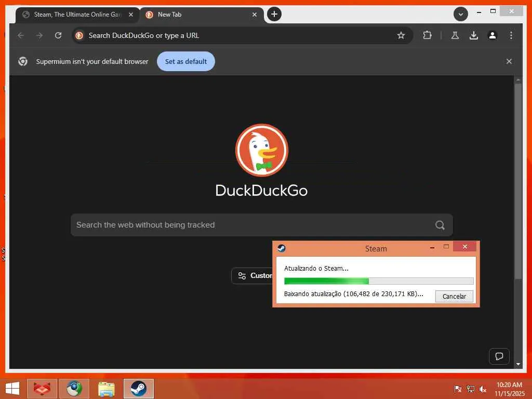Bookmark this tab with the star icon
Image resolution: width=532 pixels, height=399 pixels.
401,35
